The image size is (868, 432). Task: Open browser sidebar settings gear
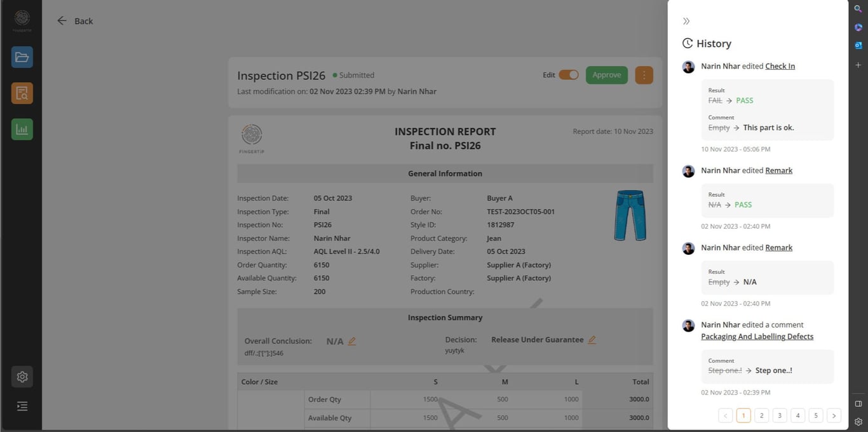pyautogui.click(x=858, y=422)
